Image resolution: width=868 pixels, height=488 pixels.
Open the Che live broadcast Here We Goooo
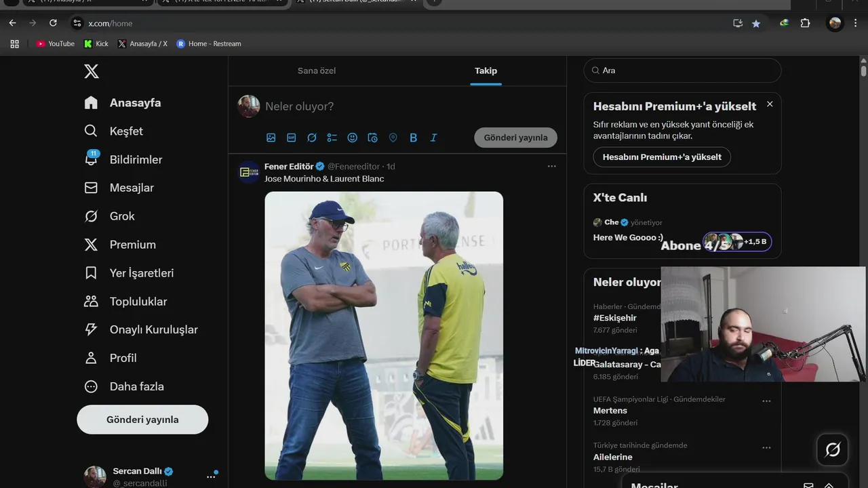[628, 237]
